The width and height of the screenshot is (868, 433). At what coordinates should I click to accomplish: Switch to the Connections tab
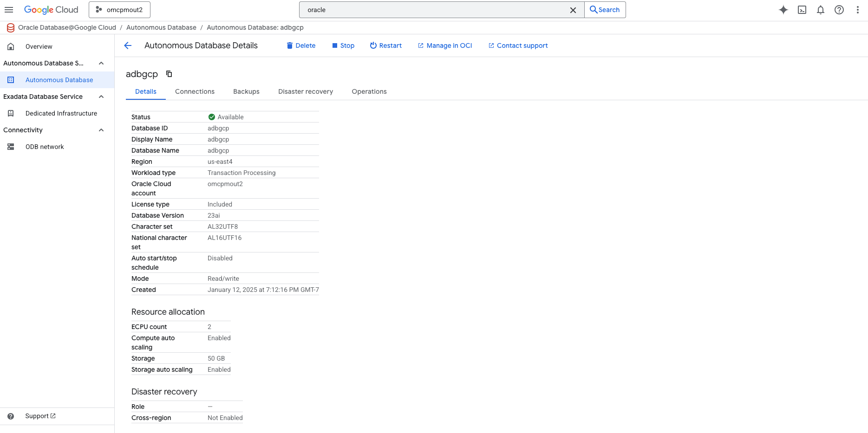tap(195, 91)
